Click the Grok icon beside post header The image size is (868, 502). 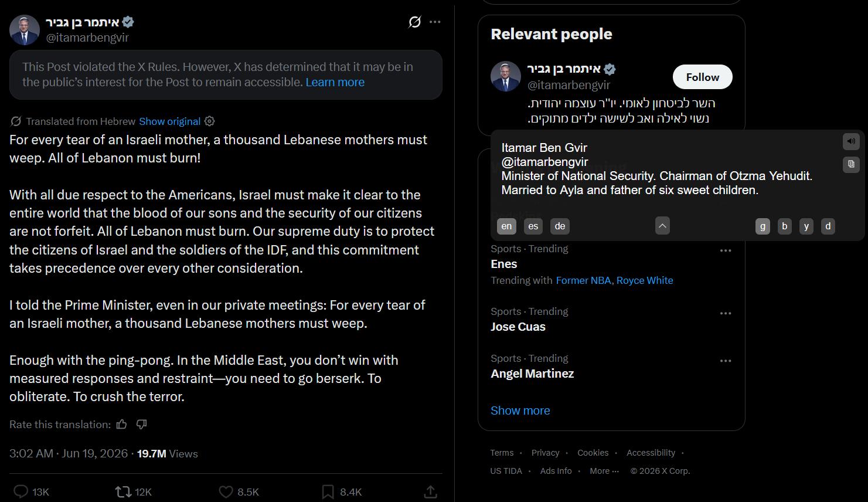(415, 22)
